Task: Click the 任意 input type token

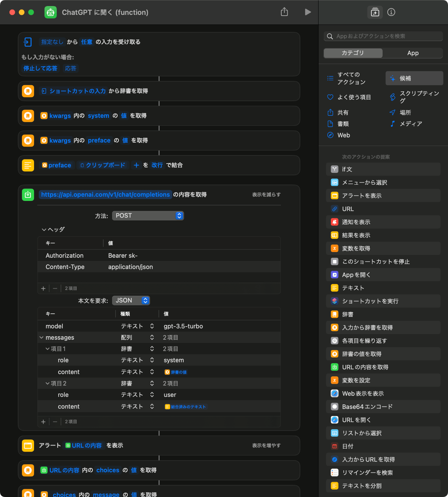Action: point(87,42)
